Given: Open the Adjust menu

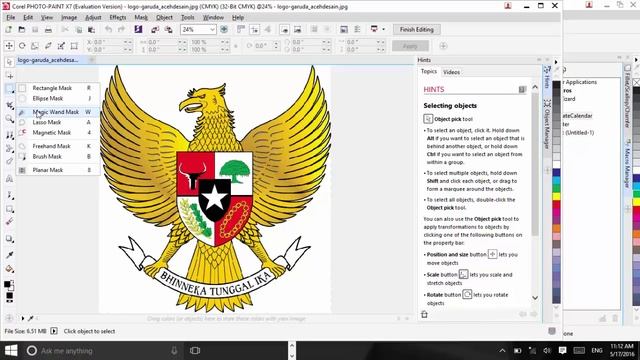Looking at the screenshot, I should pyautogui.click(x=93, y=18).
